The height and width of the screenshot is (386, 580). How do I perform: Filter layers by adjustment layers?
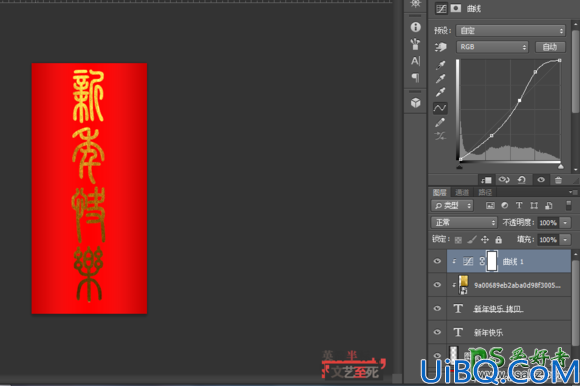point(505,206)
